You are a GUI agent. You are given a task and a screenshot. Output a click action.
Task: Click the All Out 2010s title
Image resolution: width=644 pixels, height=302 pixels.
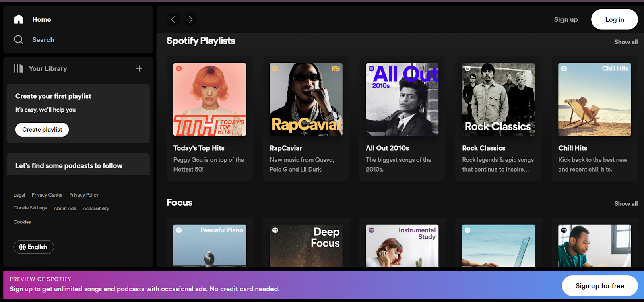click(x=387, y=148)
